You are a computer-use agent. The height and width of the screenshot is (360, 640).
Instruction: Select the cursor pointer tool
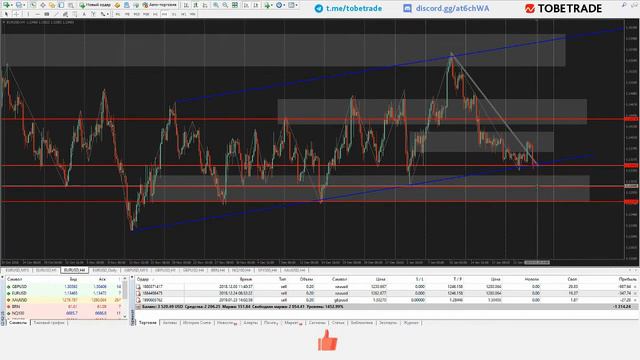[6, 14]
